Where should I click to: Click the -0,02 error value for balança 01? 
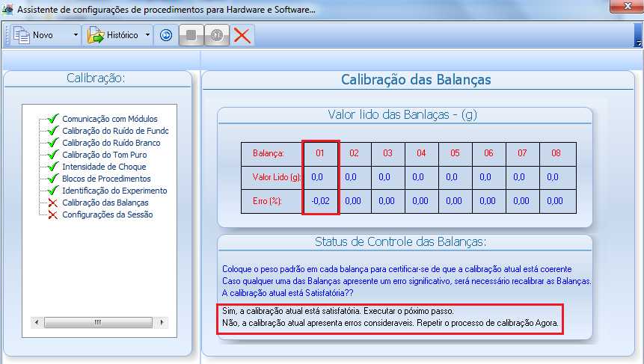tap(320, 200)
